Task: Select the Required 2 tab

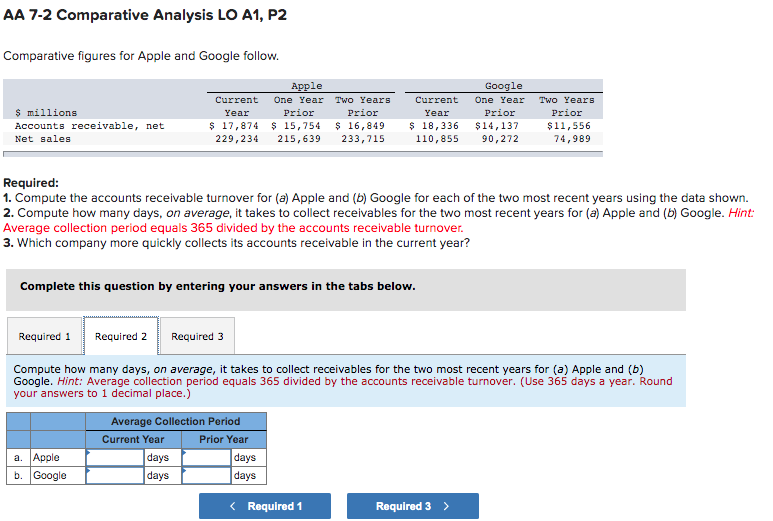Action: (x=121, y=336)
